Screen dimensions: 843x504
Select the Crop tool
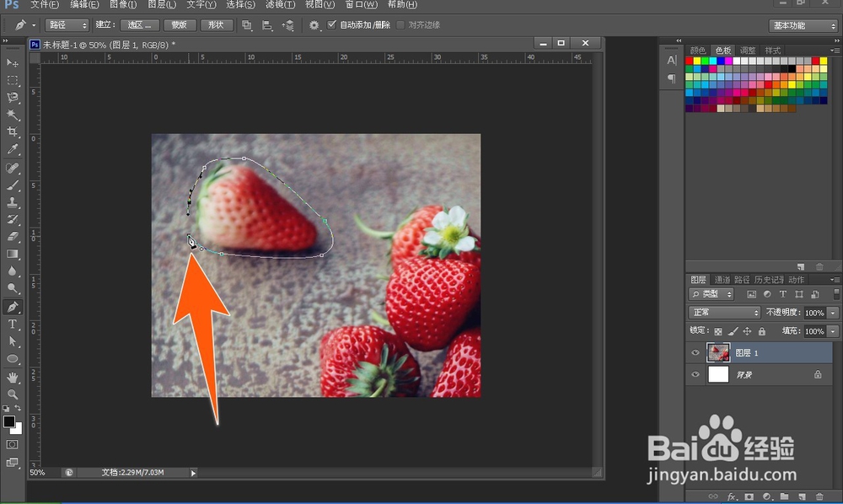pos(13,131)
